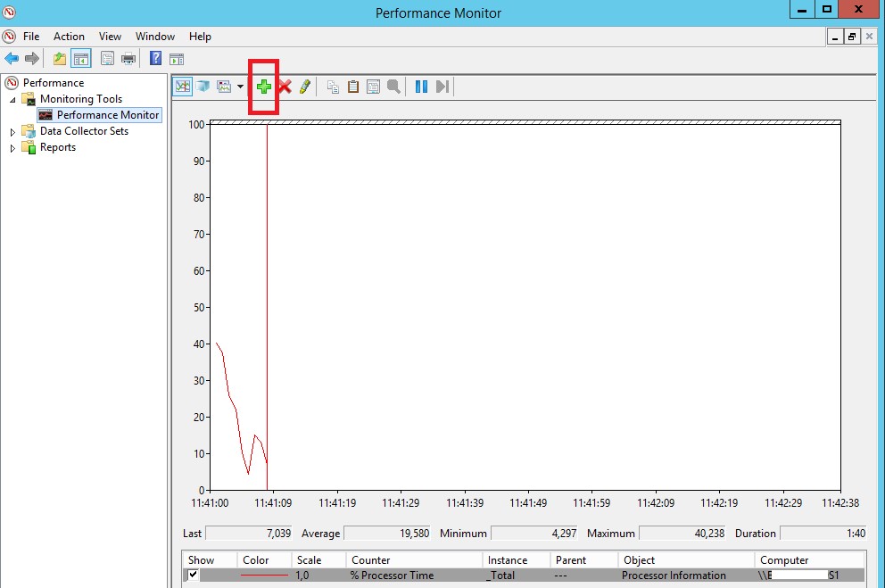Image resolution: width=885 pixels, height=588 pixels.
Task: Select Performance root in the tree
Action: pos(53,82)
